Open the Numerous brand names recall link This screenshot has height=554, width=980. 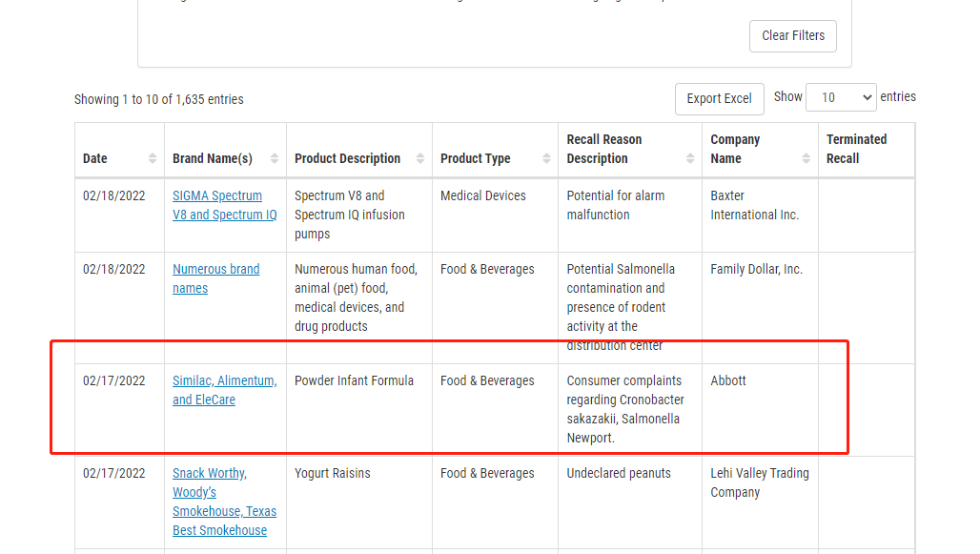[x=216, y=278]
